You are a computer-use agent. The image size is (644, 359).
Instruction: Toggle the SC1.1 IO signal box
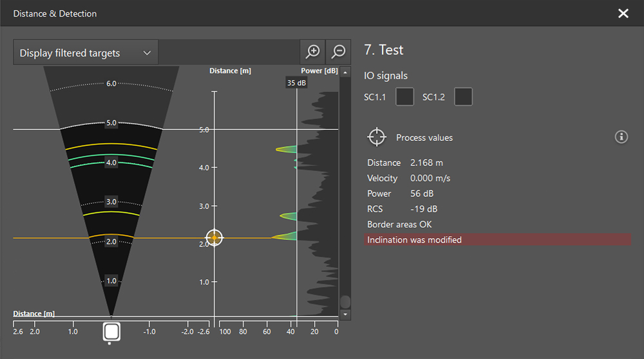point(404,97)
